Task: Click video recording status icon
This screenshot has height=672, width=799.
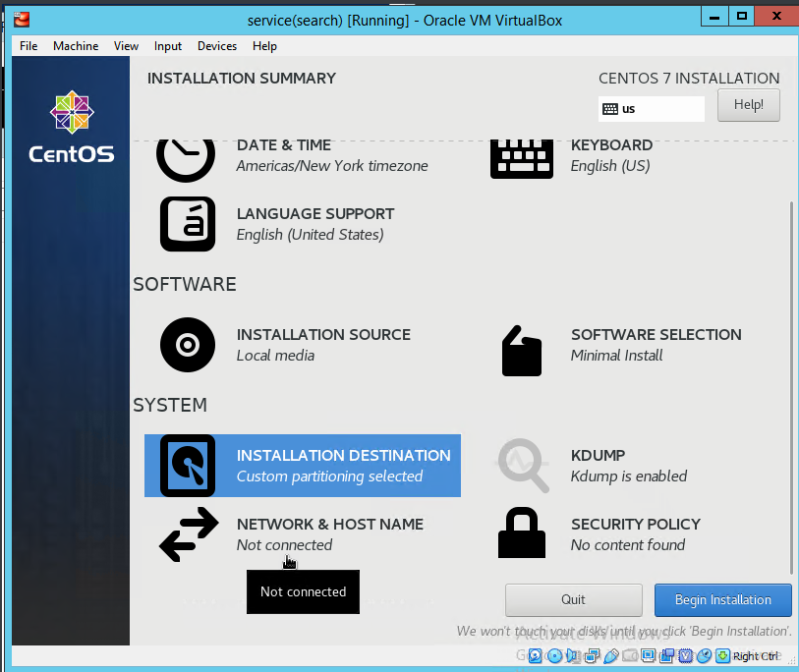Action: point(666,655)
